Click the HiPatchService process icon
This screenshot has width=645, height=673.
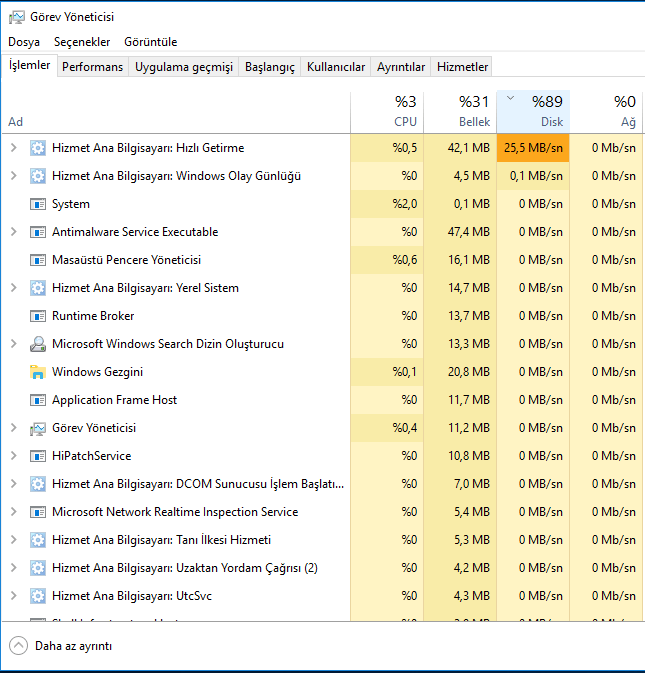38,456
